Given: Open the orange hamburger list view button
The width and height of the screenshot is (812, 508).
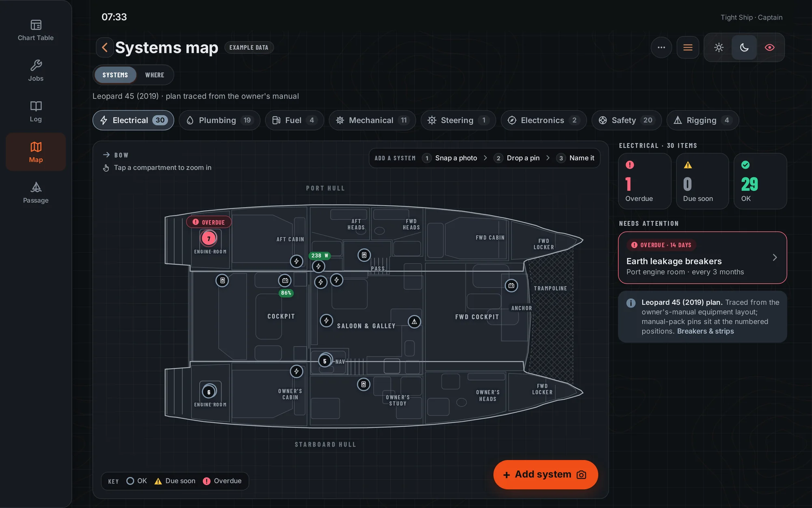Looking at the screenshot, I should click(688, 48).
